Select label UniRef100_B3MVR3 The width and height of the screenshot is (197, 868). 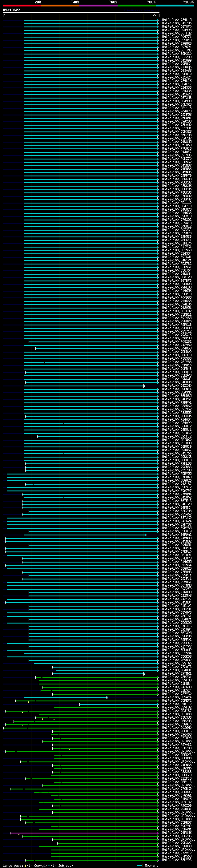tap(177, 860)
